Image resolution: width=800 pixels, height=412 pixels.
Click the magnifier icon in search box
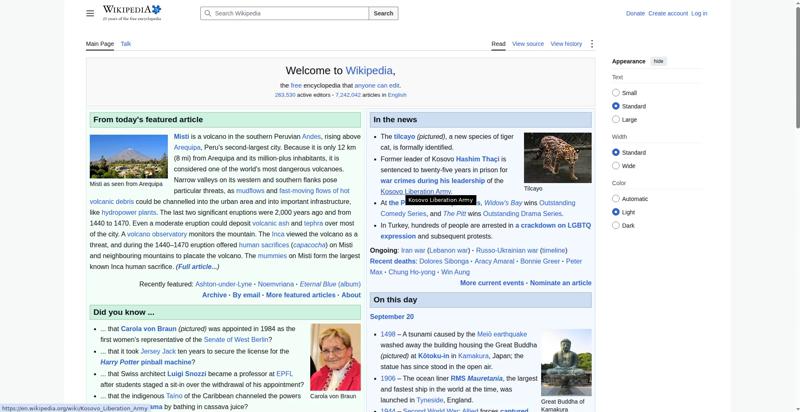tap(207, 13)
